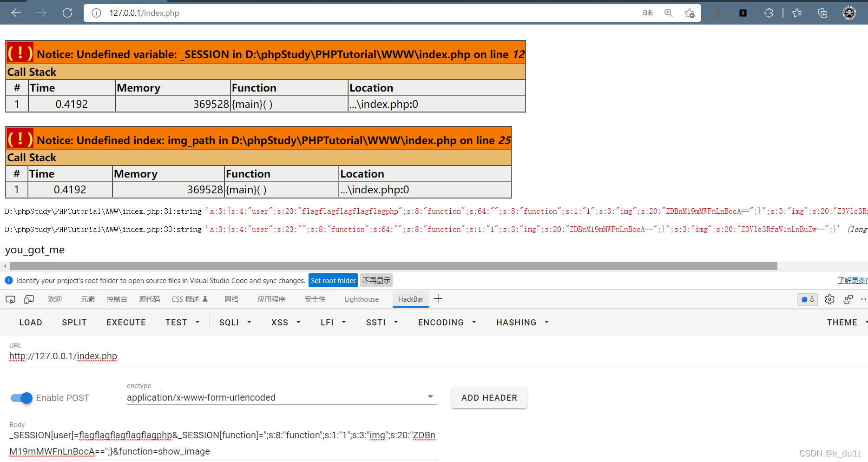The image size is (868, 462).
Task: Activate the inspect element picker
Action: pos(10,299)
